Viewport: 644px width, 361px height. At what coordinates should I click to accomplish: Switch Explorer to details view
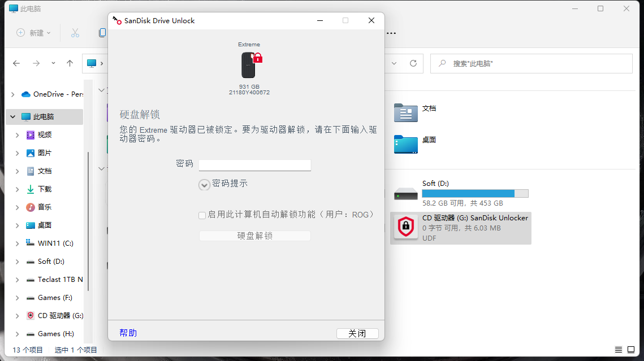click(x=618, y=350)
